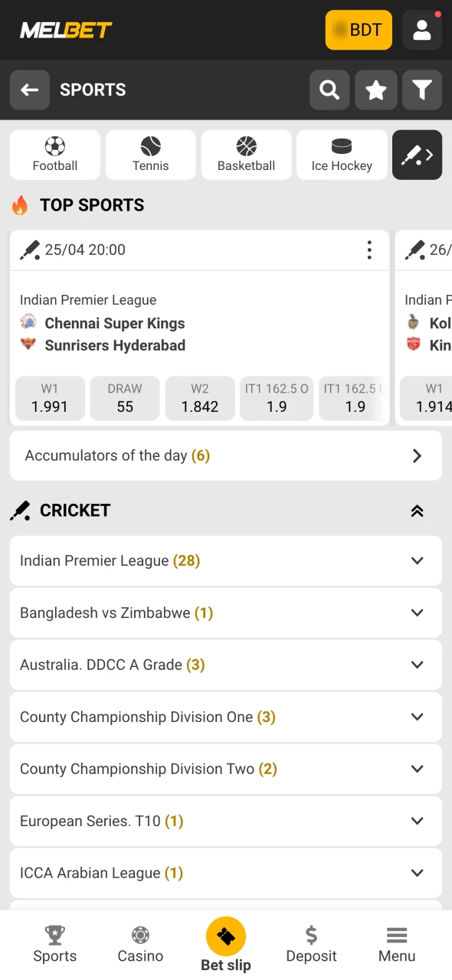Open favorites via the star icon

click(375, 90)
